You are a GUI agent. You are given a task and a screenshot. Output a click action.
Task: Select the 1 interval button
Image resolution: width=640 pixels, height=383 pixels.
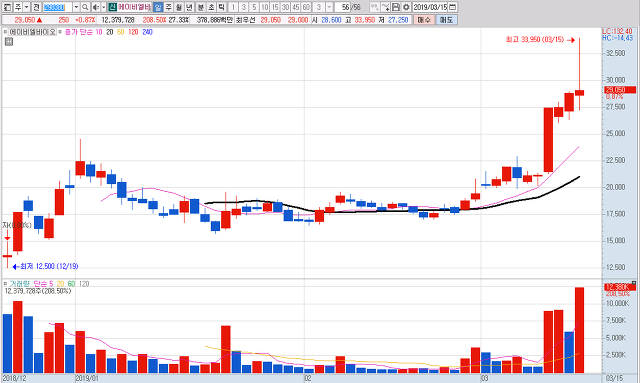(233, 7)
